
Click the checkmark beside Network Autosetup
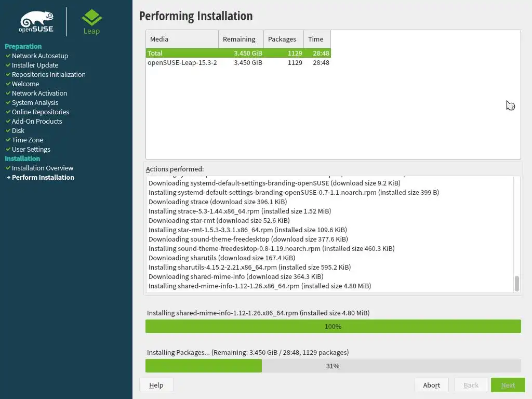pyautogui.click(x=8, y=56)
